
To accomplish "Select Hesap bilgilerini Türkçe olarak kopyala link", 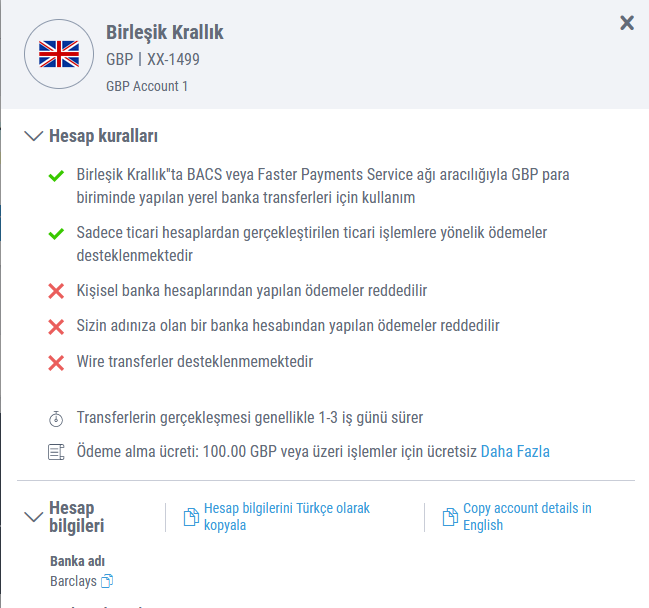I will point(286,517).
